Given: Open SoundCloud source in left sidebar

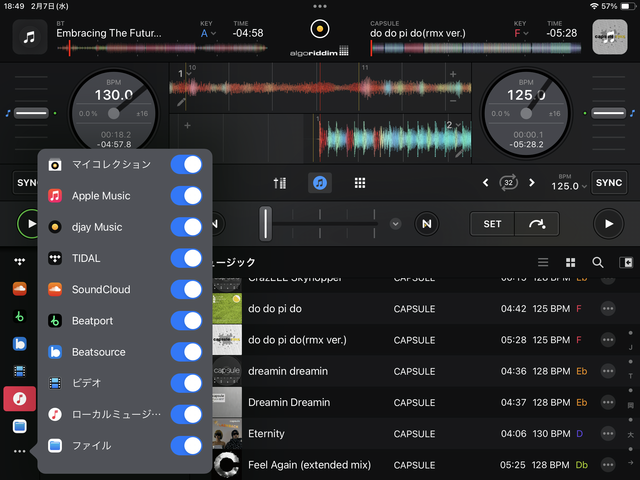Looking at the screenshot, I should pos(18,289).
